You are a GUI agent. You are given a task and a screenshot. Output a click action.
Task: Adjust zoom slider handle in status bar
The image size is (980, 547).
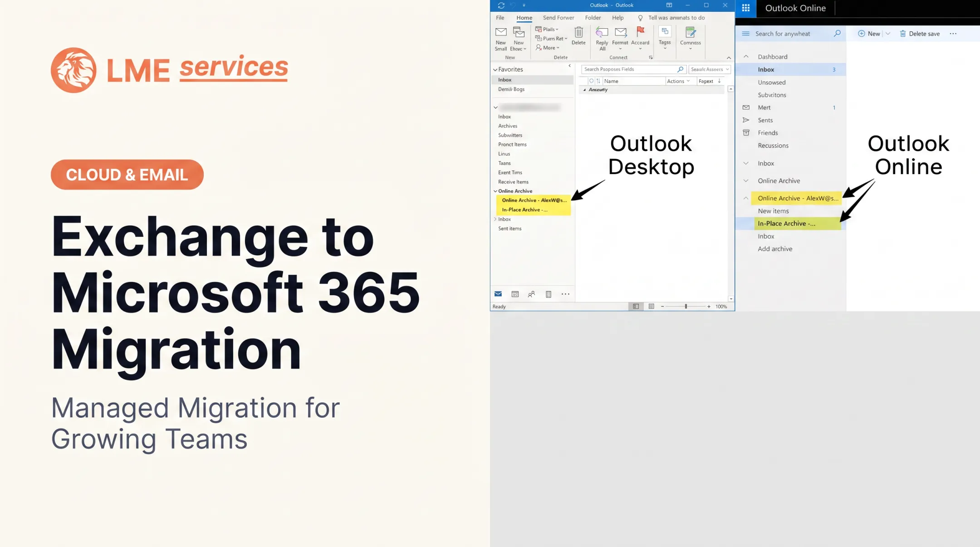click(686, 307)
